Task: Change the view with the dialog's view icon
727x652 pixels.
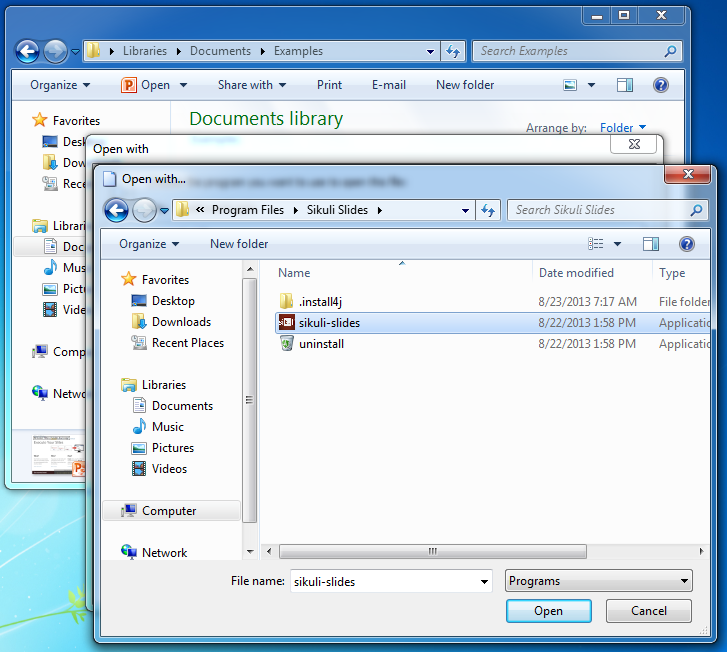Action: pyautogui.click(x=596, y=244)
